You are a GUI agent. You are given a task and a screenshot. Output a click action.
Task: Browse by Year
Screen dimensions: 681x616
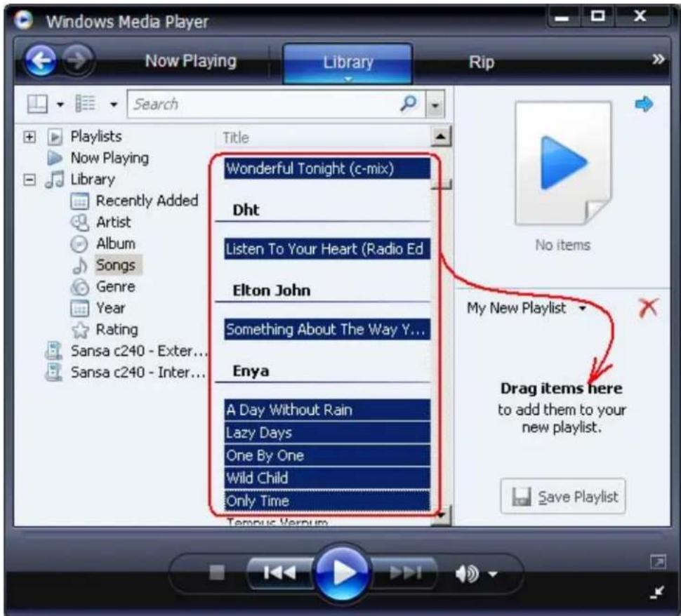coord(110,308)
